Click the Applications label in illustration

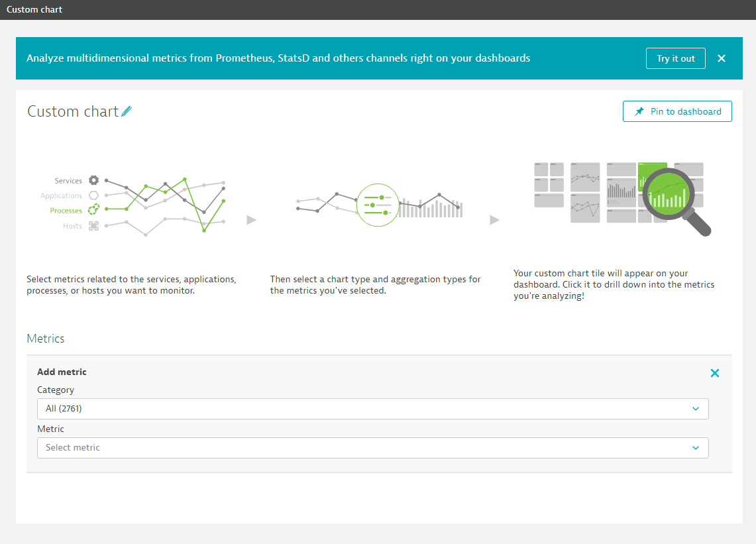point(61,196)
